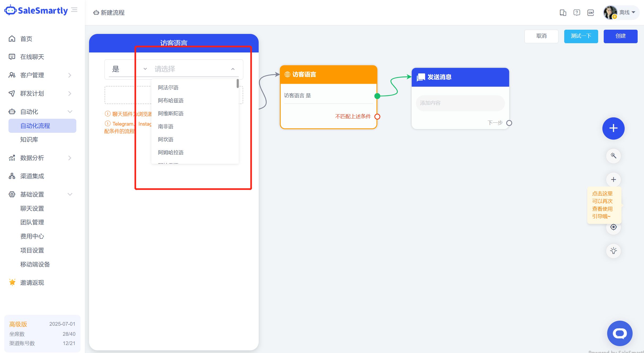Screen dimensions: 644x353
Task: Click the language list scrollbar thumb
Action: click(237, 83)
